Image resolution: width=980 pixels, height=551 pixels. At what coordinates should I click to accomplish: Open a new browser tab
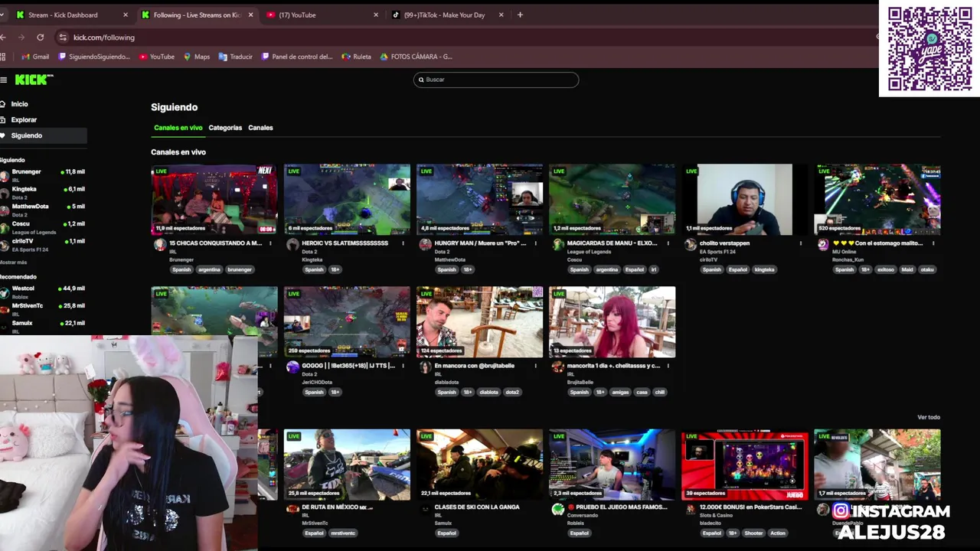pos(520,15)
